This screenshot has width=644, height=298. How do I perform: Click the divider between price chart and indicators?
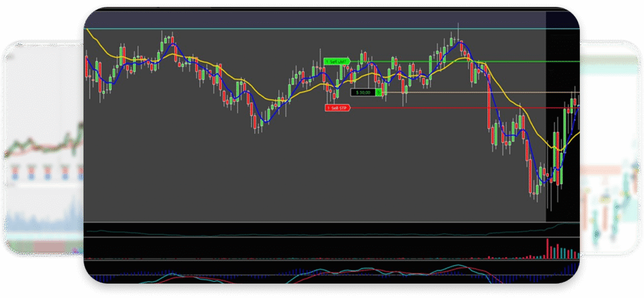pyautogui.click(x=314, y=223)
